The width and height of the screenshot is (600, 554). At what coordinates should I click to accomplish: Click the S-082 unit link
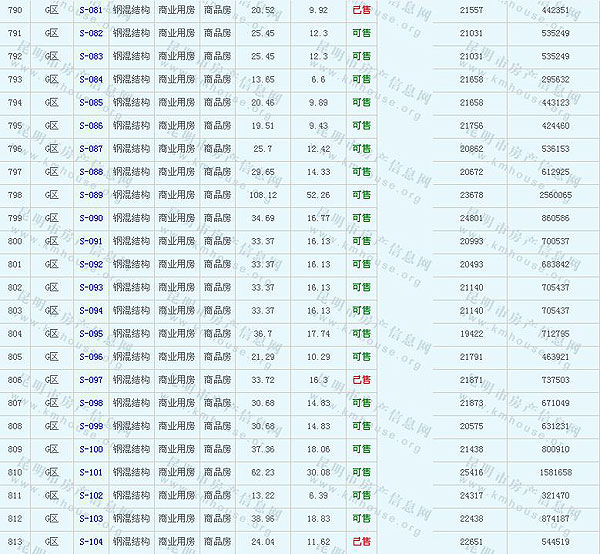[90, 33]
